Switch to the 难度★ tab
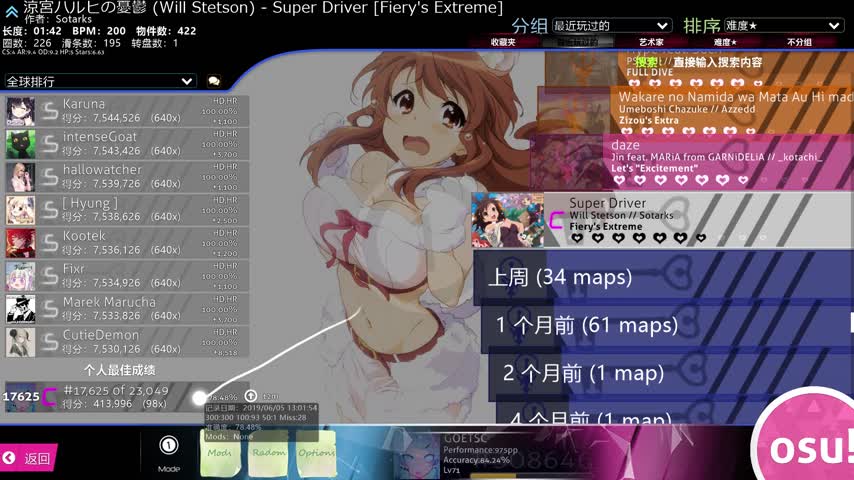 tap(725, 42)
